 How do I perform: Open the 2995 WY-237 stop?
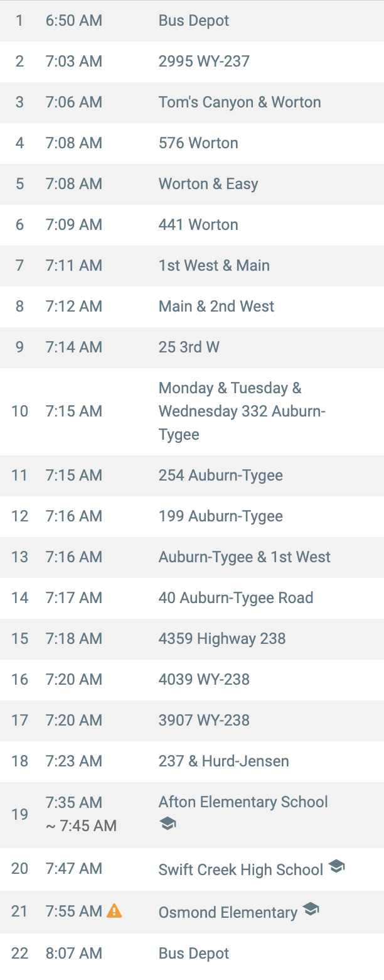(204, 62)
